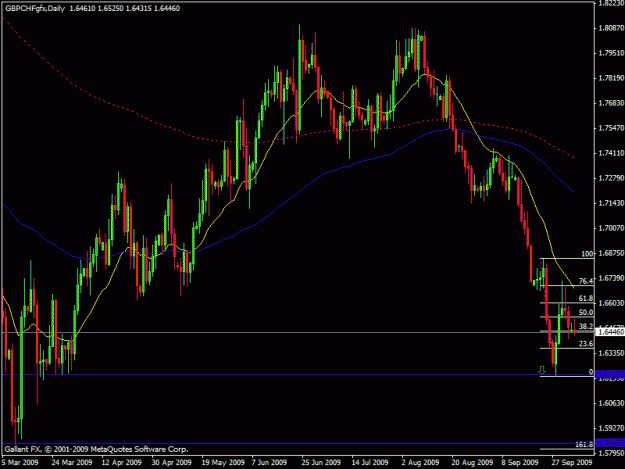Select the 1.71430 price axis label
The height and width of the screenshot is (469, 625).
pos(611,203)
